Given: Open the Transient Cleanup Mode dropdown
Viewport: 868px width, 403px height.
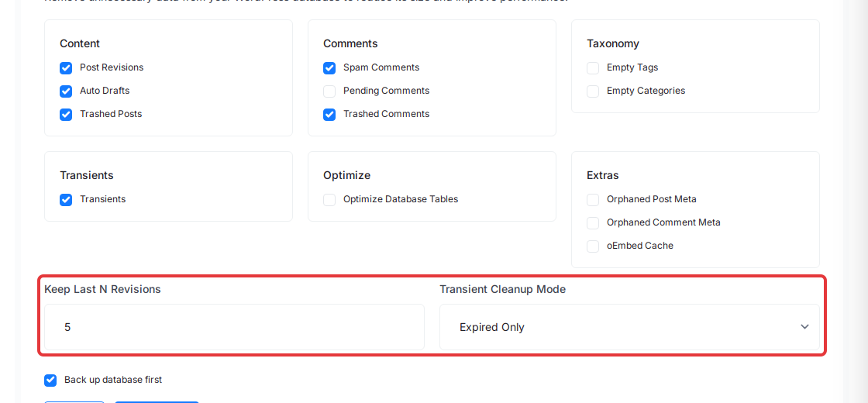Looking at the screenshot, I should pyautogui.click(x=629, y=327).
